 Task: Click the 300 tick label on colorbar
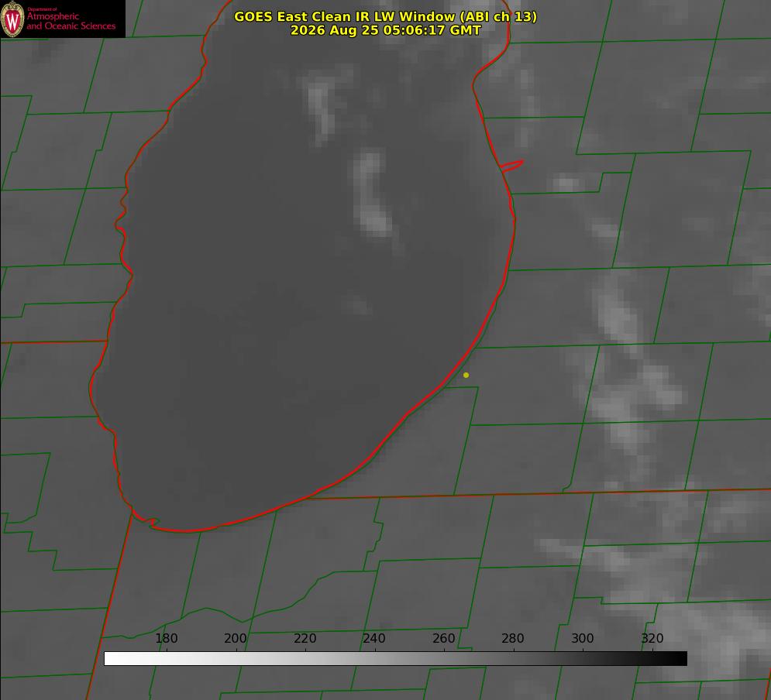pos(583,638)
